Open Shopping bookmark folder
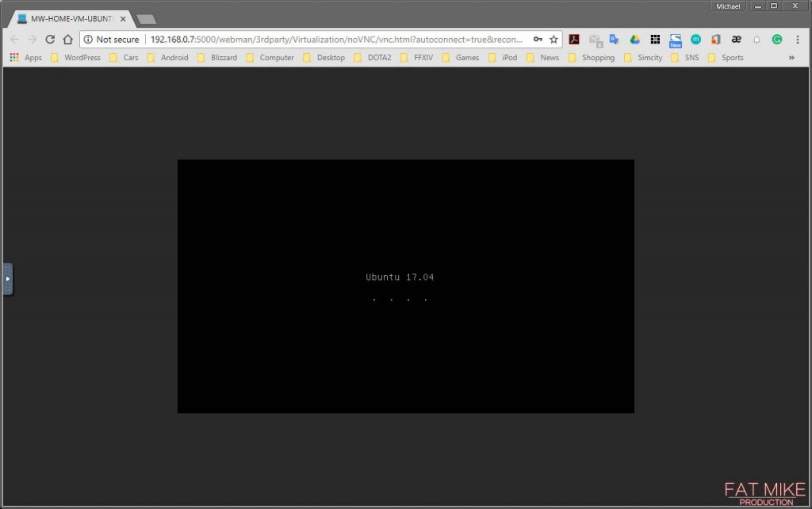Image resolution: width=812 pixels, height=509 pixels. click(x=592, y=57)
